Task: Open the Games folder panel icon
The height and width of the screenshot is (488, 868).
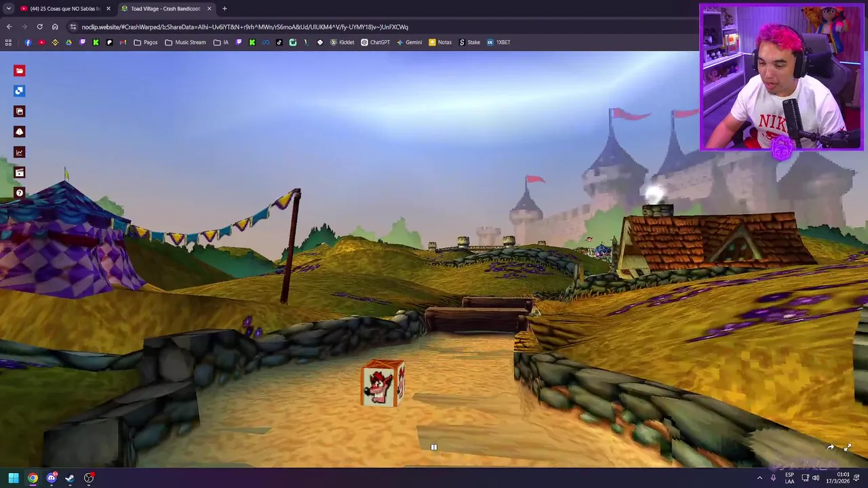Action: 19,70
